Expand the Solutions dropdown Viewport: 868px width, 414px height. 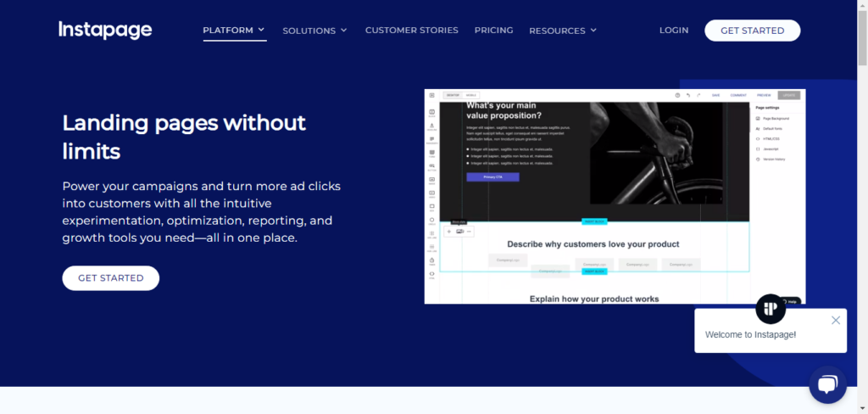[315, 31]
